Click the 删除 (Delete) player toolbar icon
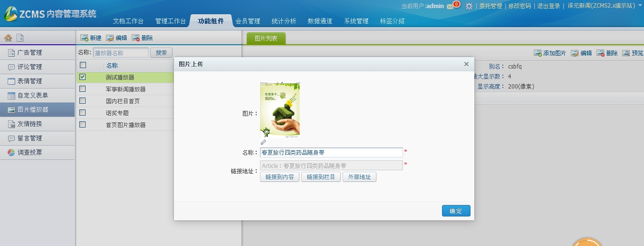Viewport: 644px width, 246px height. [x=136, y=38]
